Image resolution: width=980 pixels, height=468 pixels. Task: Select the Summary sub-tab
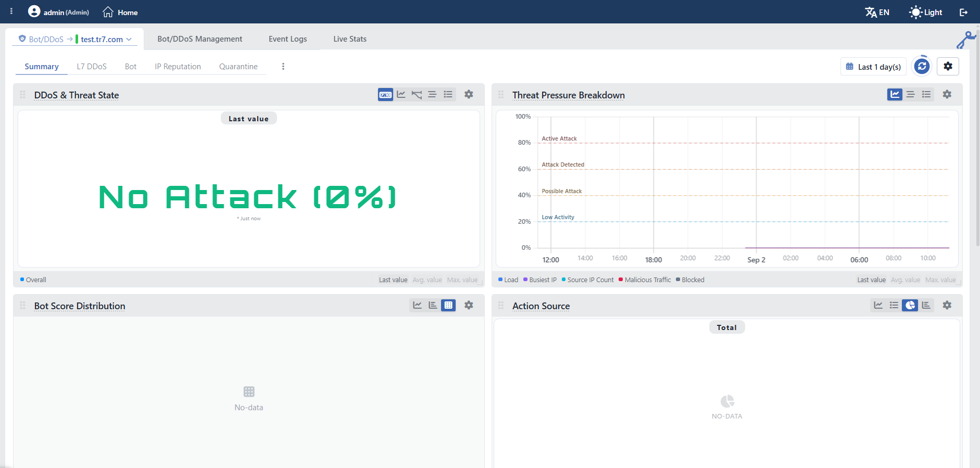point(42,67)
